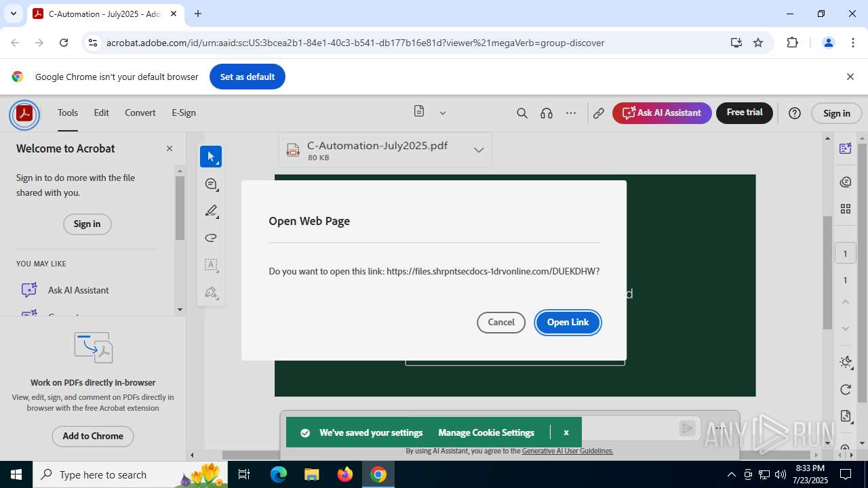Open the Generative AI User Guidelines link
868x488 pixels.
(x=568, y=451)
